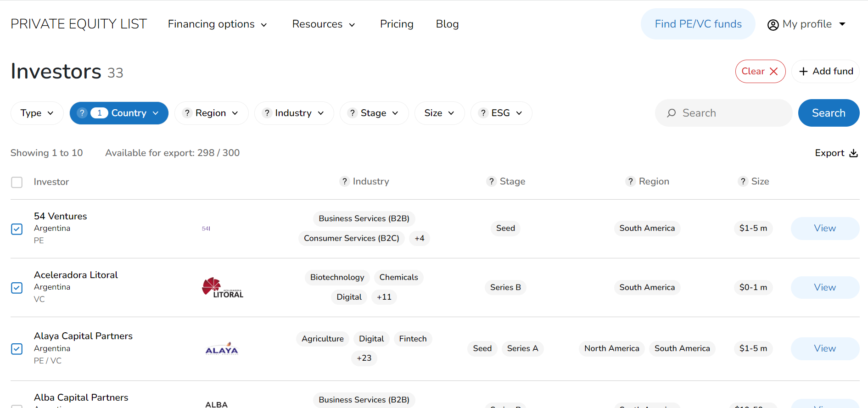
Task: Click the Fintech industry tag
Action: point(413,339)
